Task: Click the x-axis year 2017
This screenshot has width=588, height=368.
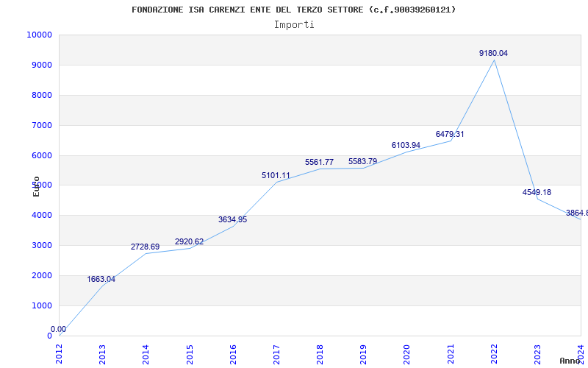Action: point(277,355)
